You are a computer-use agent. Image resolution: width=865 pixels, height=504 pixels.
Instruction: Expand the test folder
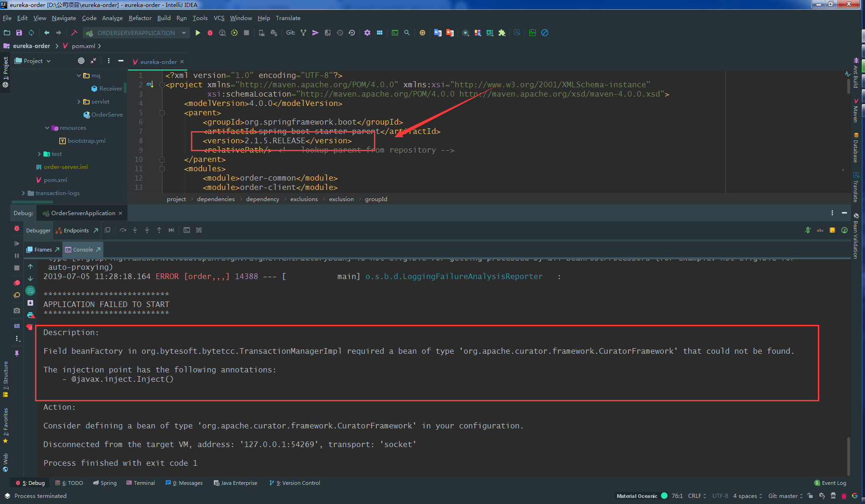coord(39,154)
